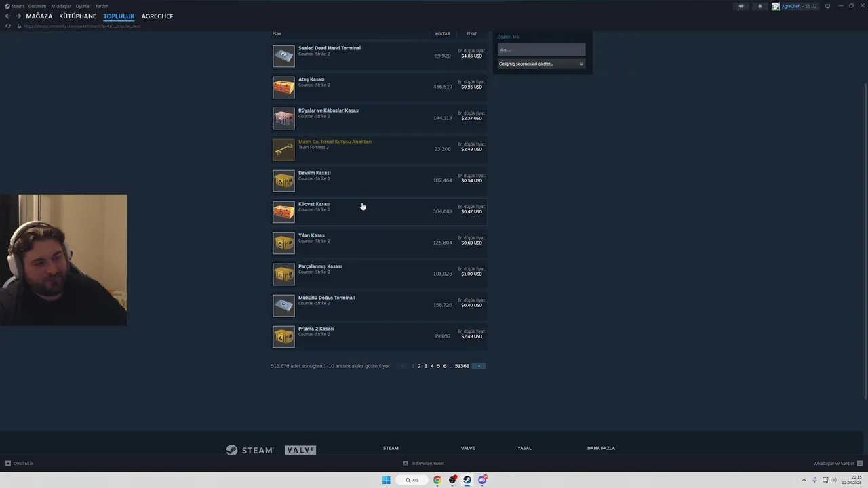
Task: Go to results page 3
Action: click(426, 366)
